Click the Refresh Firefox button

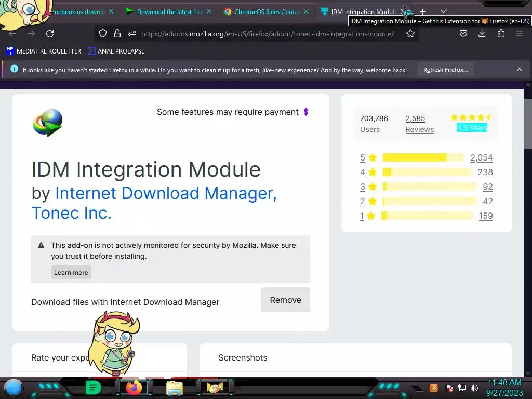445,70
